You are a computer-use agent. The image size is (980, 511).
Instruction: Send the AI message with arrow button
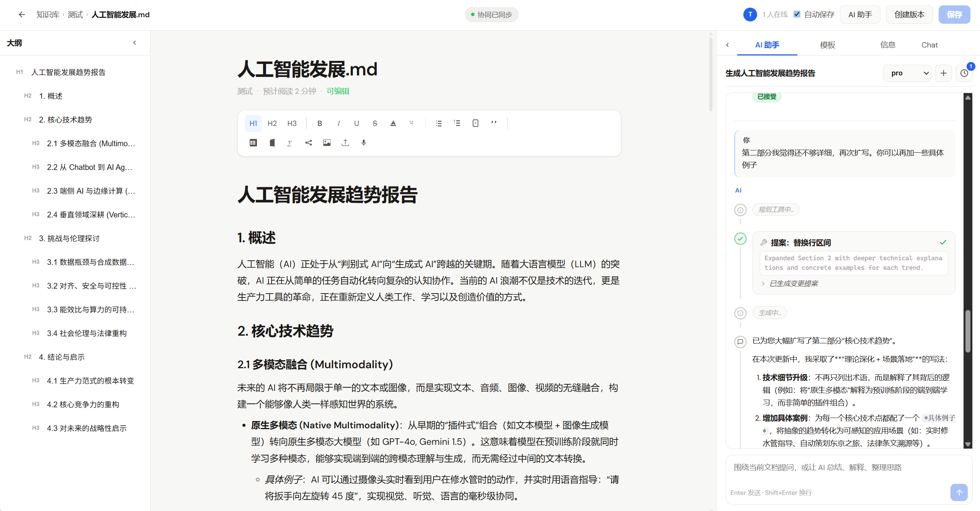pyautogui.click(x=959, y=493)
